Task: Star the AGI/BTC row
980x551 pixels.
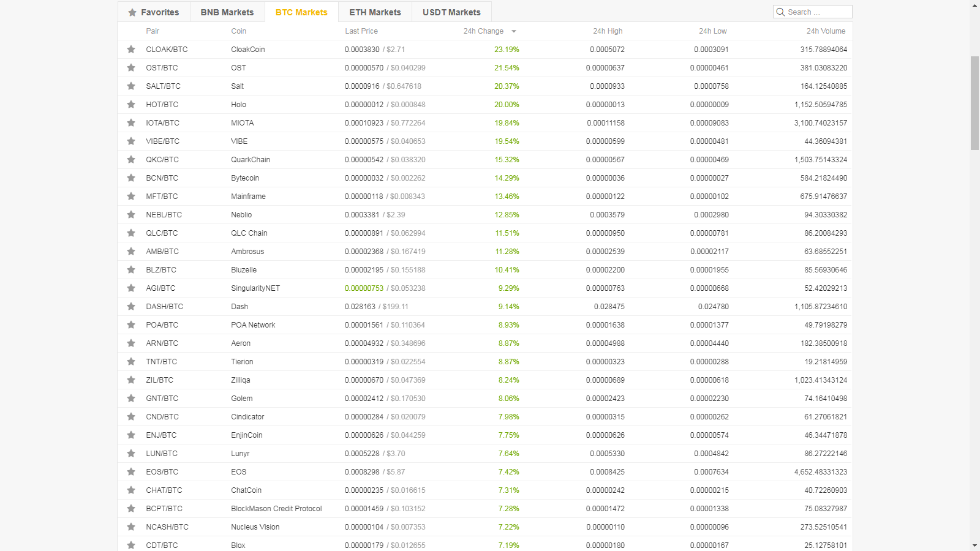Action: [131, 288]
